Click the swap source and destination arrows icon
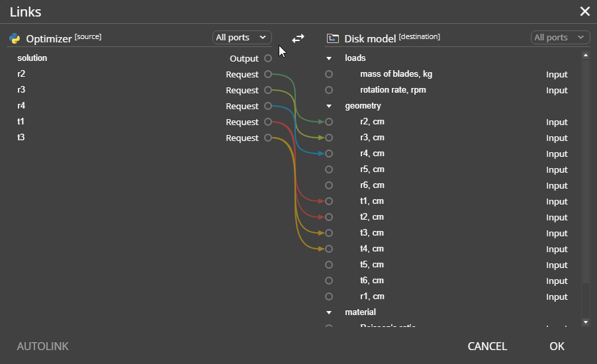597x364 pixels. click(x=298, y=38)
